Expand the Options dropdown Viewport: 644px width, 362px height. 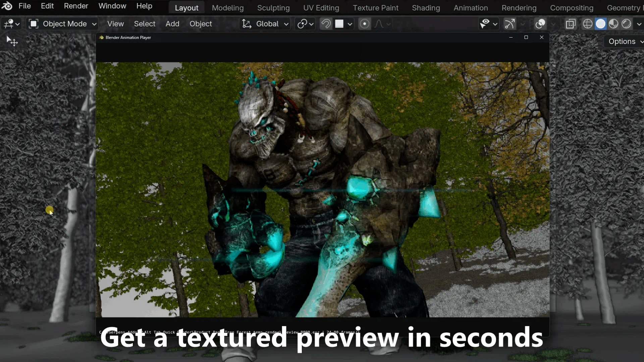point(623,41)
